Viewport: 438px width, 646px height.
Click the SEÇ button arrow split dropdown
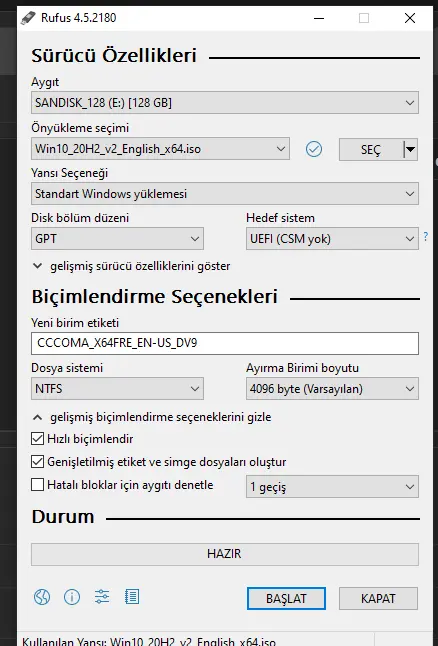[410, 149]
